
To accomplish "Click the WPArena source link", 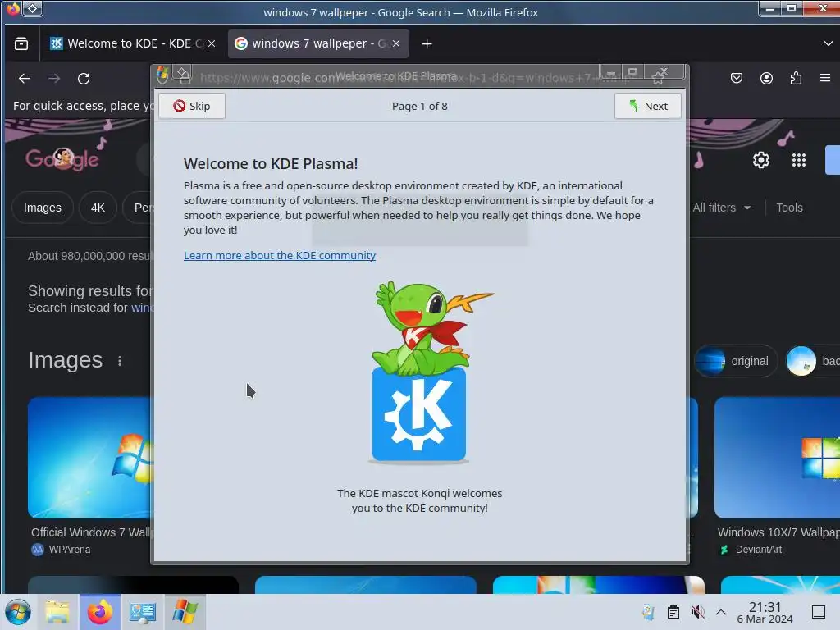I will pos(61,549).
